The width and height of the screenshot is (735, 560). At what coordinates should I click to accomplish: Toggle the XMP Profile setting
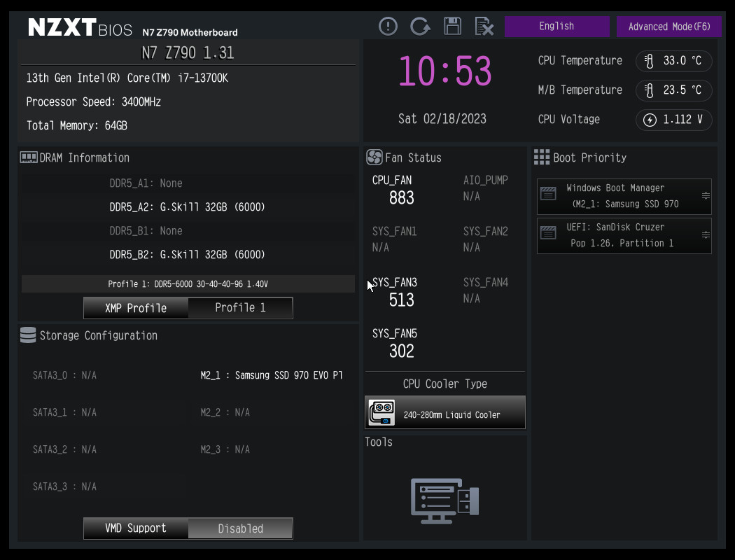136,308
